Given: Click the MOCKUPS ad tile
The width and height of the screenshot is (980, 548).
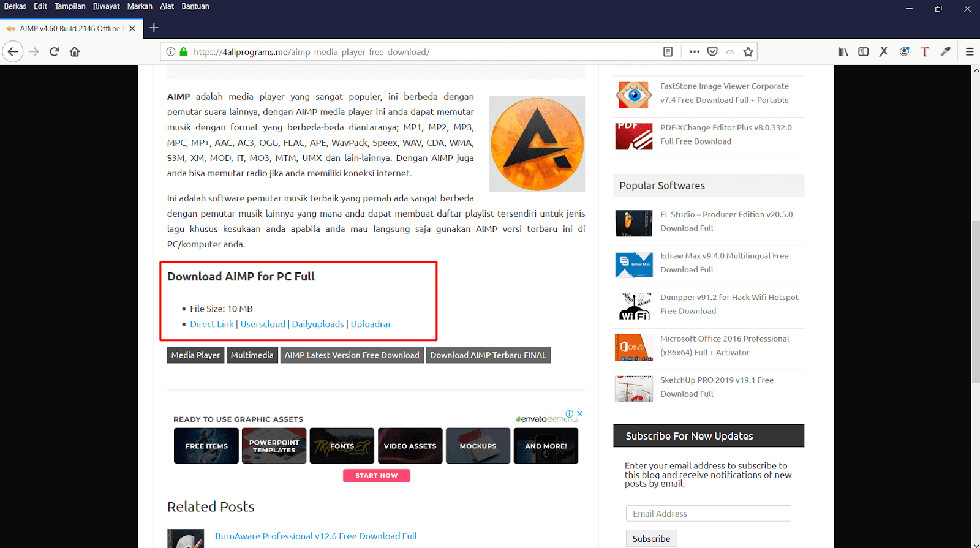Looking at the screenshot, I should point(478,446).
